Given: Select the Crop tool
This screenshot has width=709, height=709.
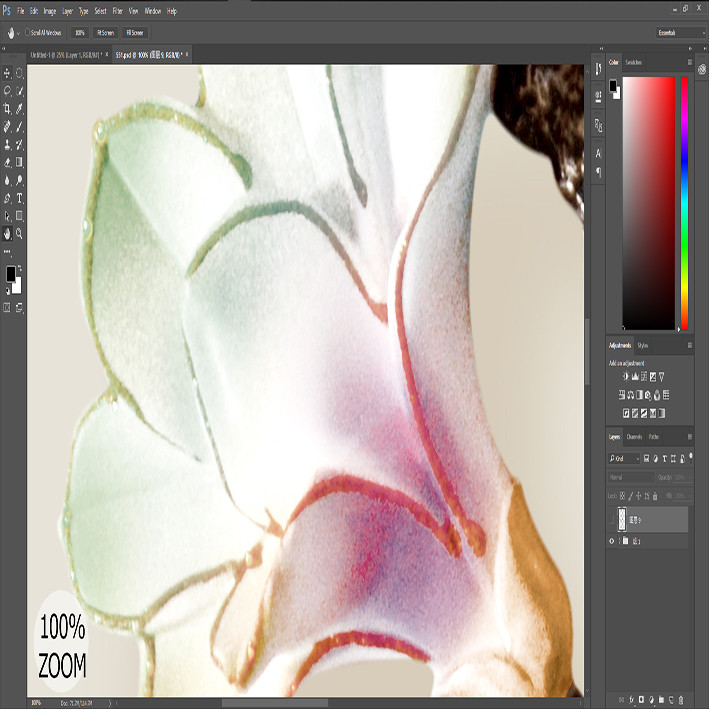Looking at the screenshot, I should point(7,109).
